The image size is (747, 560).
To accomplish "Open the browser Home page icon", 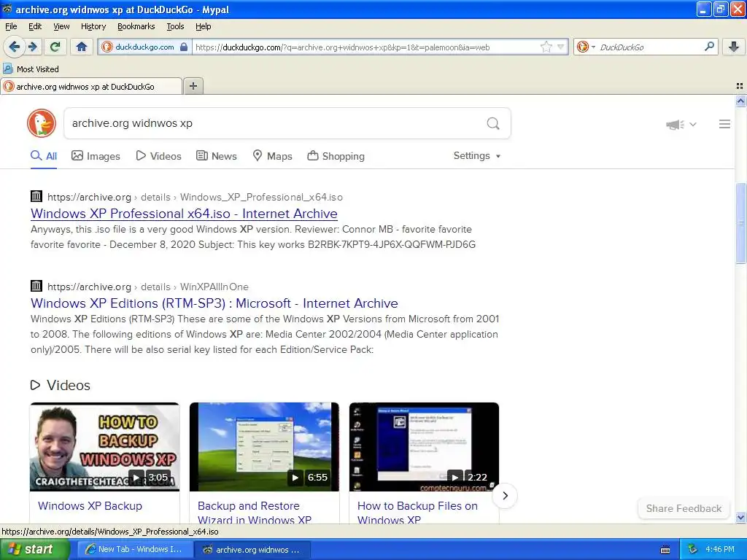I will click(x=82, y=47).
